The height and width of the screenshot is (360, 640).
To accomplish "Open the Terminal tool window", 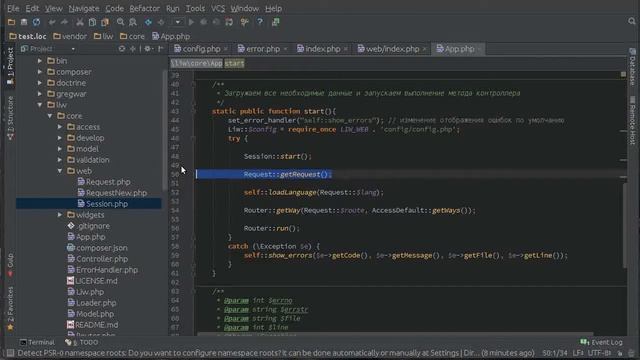I will (37, 342).
